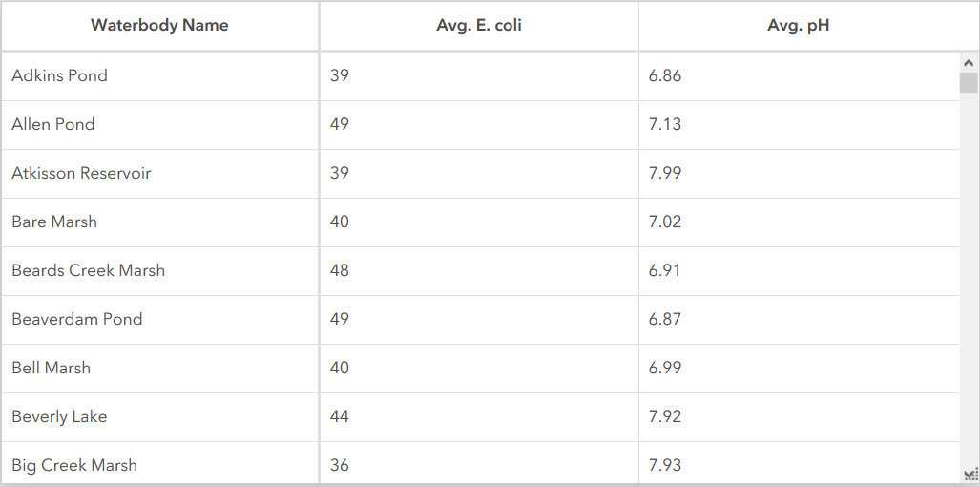The width and height of the screenshot is (980, 487).
Task: Click the Beaverdam Pond cell
Action: (77, 319)
